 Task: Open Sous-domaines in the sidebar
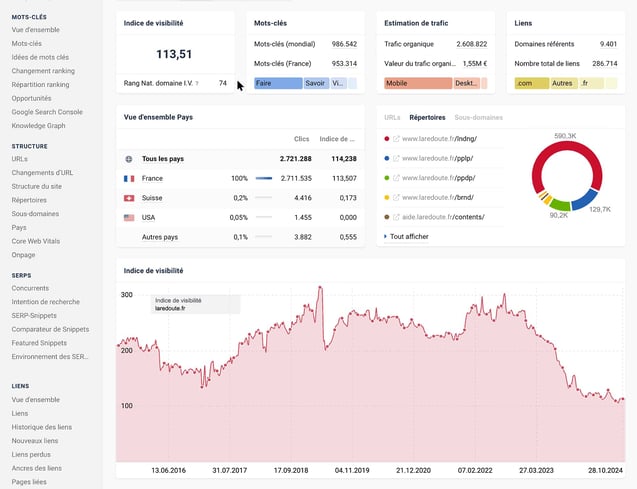[35, 214]
